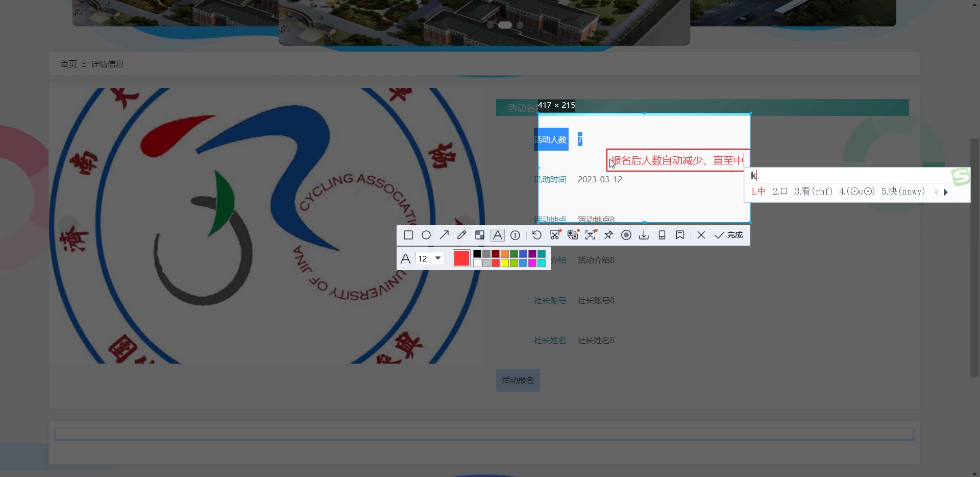The image size is (980, 477).
Task: Pick the magenta color swatch
Action: click(x=532, y=263)
